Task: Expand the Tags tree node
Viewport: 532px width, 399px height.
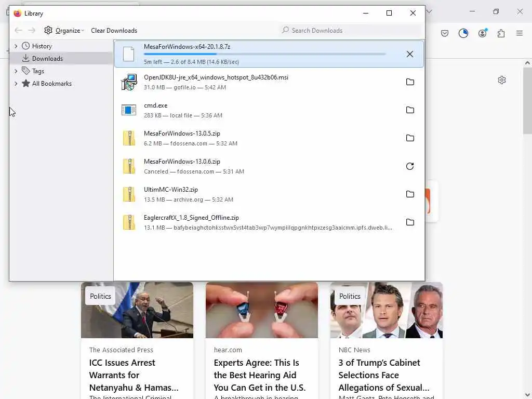Action: click(16, 71)
